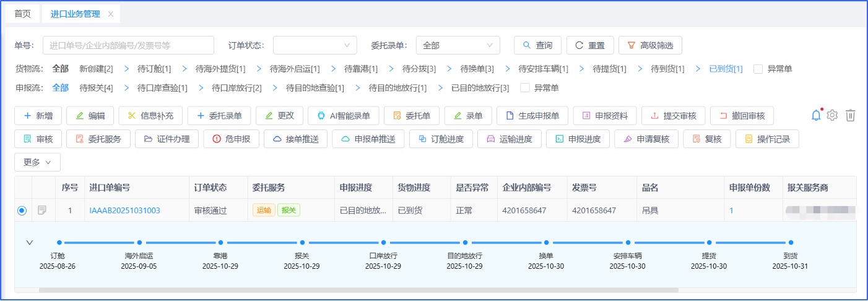This screenshot has width=868, height=301.
Task: Open the 订单状态 dropdown
Action: [x=315, y=45]
